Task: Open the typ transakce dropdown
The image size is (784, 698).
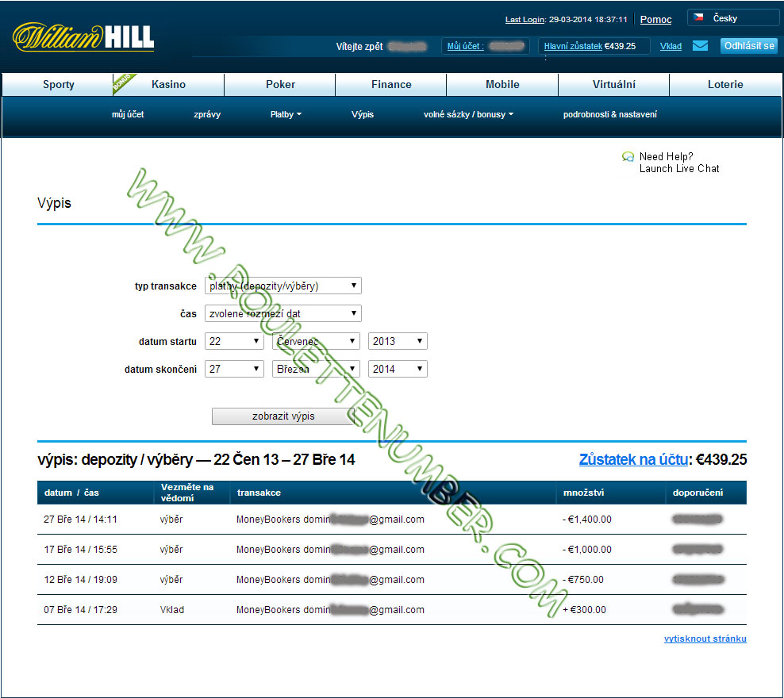Action: coord(283,286)
